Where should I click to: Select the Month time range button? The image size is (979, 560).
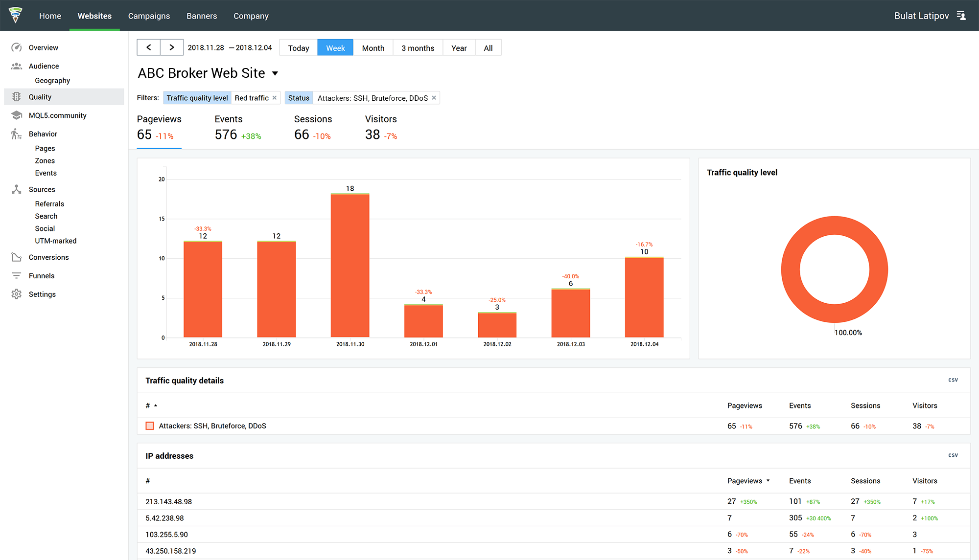(373, 47)
